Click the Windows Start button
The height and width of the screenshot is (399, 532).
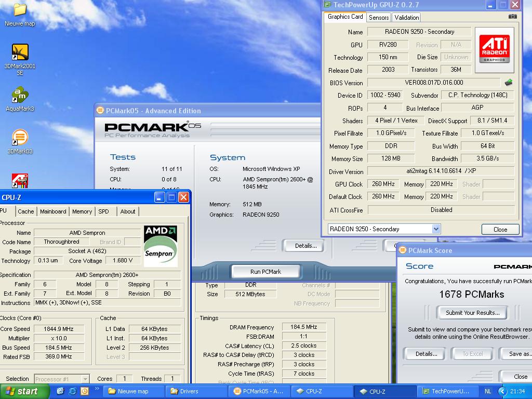(24, 392)
